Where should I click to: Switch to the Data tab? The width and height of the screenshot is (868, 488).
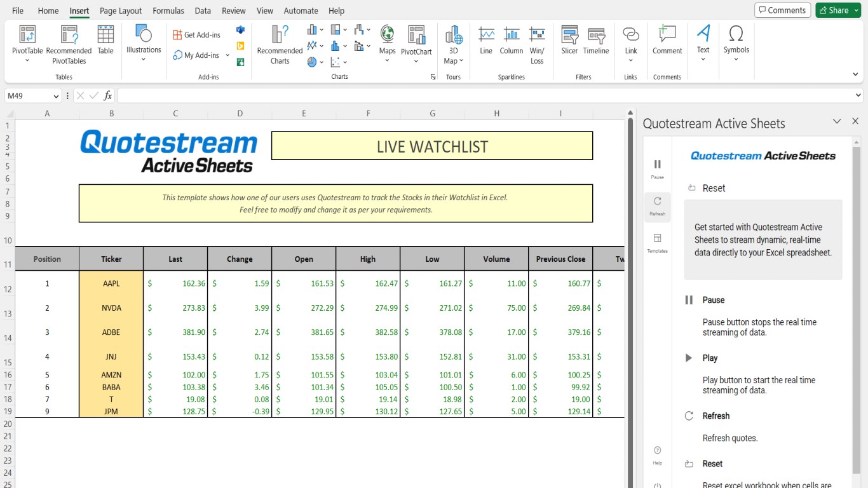tap(203, 11)
